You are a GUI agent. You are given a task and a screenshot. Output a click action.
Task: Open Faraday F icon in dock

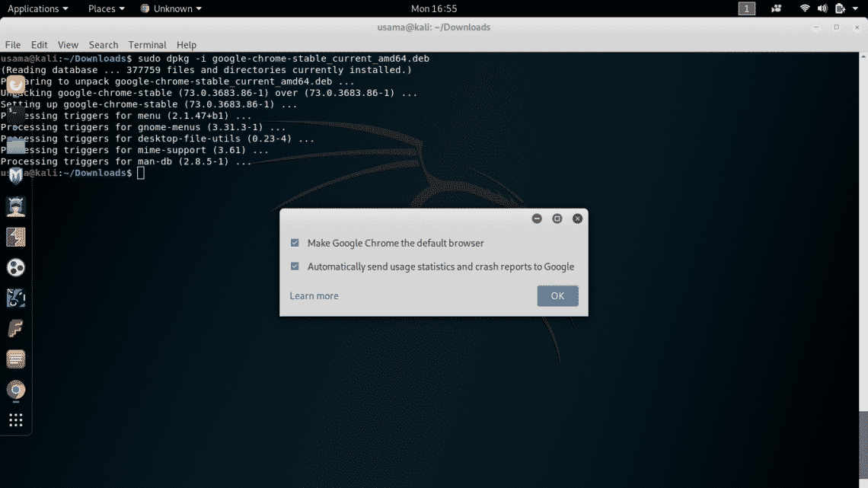[15, 329]
